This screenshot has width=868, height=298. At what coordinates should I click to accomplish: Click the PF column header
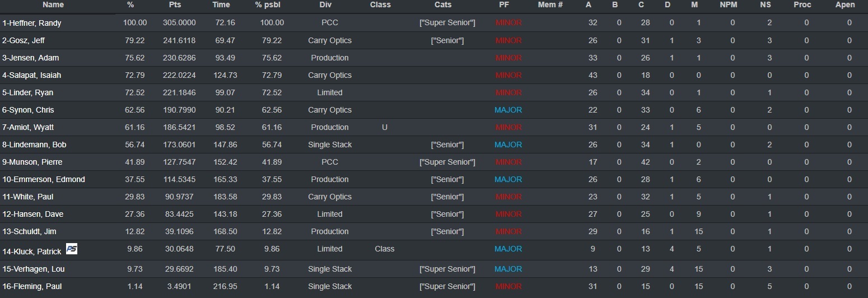point(504,4)
